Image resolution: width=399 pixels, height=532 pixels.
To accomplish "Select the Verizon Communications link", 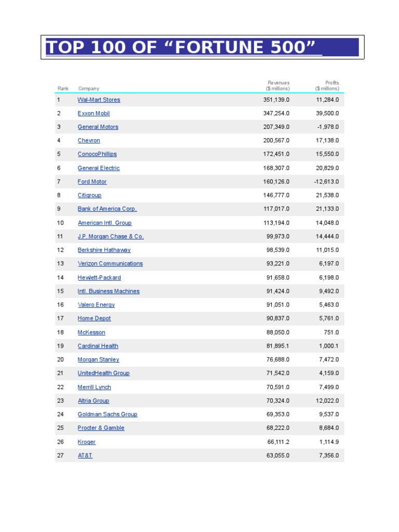I will coord(110,264).
